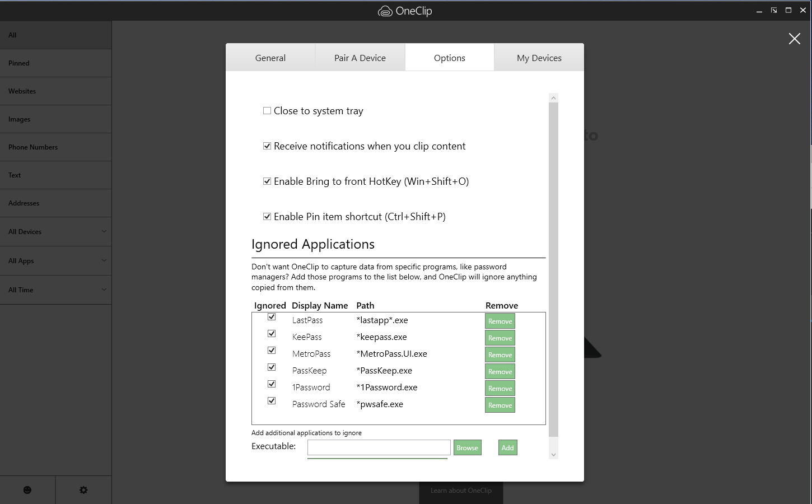Minimize the OneClip window
812x504 pixels.
click(759, 11)
